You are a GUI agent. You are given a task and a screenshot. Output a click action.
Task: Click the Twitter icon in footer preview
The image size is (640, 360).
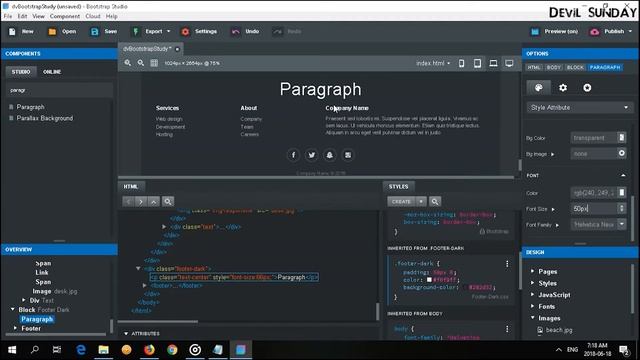click(311, 155)
